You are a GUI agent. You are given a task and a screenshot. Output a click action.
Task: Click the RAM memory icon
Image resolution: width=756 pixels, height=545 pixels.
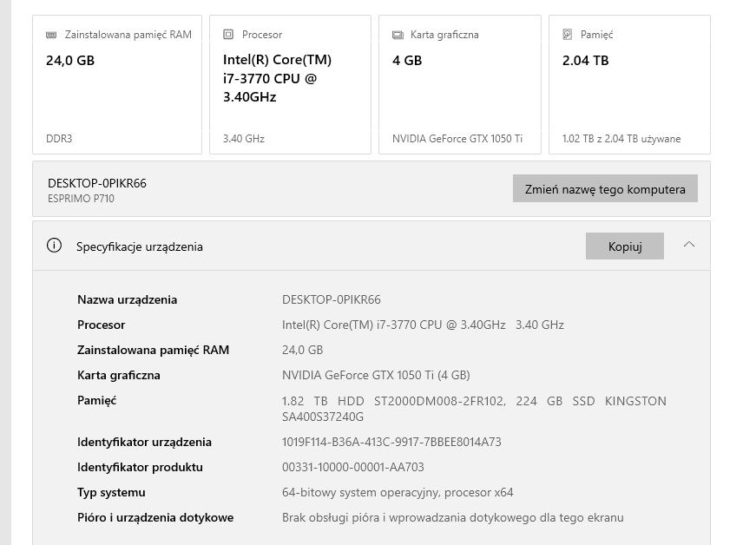pyautogui.click(x=51, y=35)
